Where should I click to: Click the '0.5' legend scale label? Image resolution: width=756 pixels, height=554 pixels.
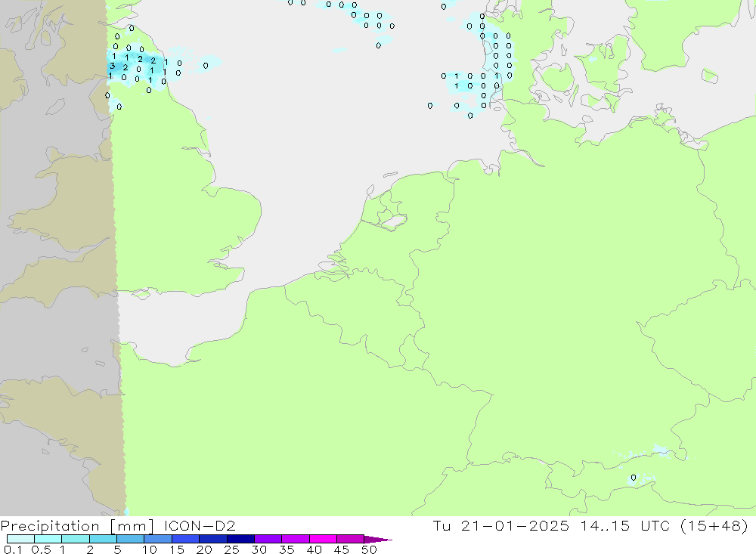pyautogui.click(x=41, y=549)
